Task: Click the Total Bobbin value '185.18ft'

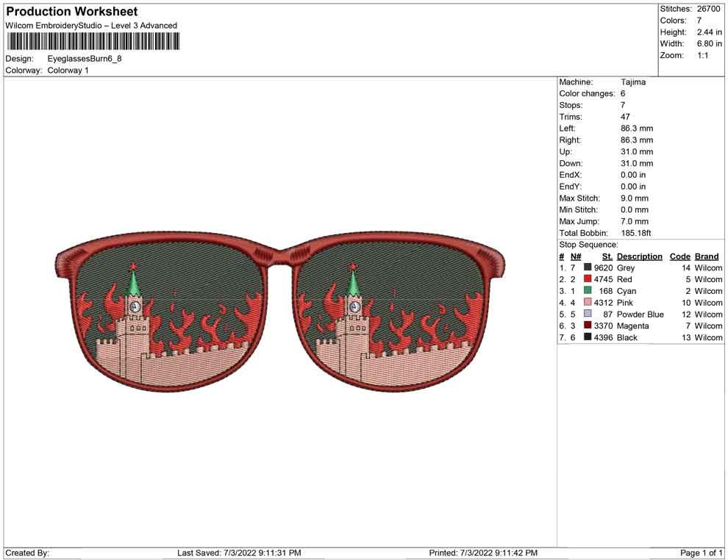Action: pos(635,233)
